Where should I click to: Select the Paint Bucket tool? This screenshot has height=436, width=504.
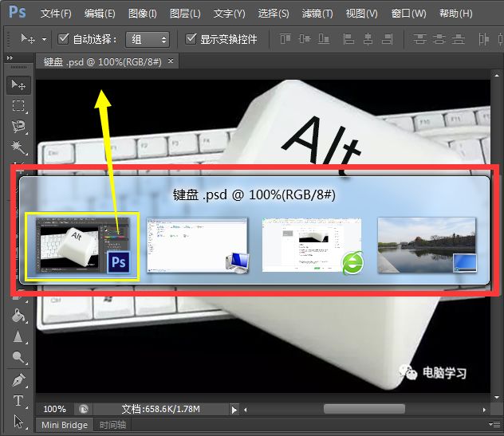click(x=18, y=316)
